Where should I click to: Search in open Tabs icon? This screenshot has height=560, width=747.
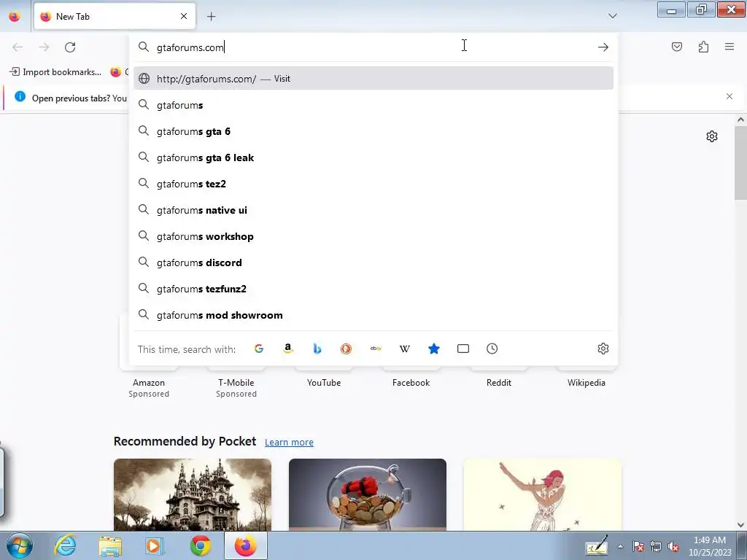[x=463, y=349]
